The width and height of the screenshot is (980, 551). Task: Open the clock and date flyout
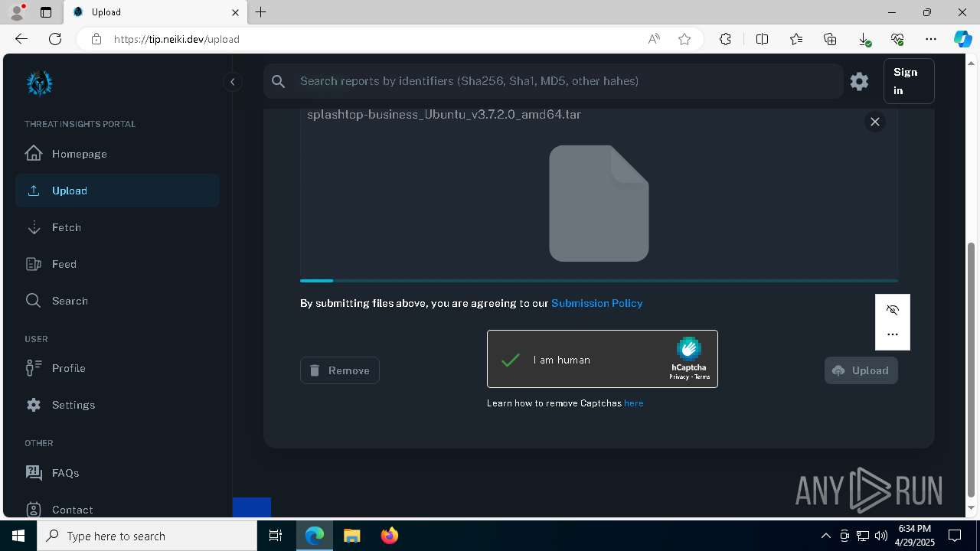(x=915, y=536)
